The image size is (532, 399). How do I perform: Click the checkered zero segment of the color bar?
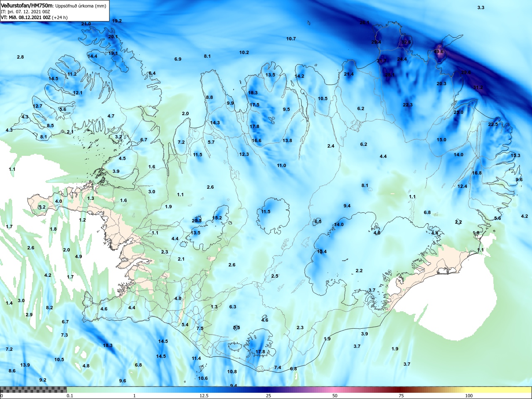click(33, 389)
